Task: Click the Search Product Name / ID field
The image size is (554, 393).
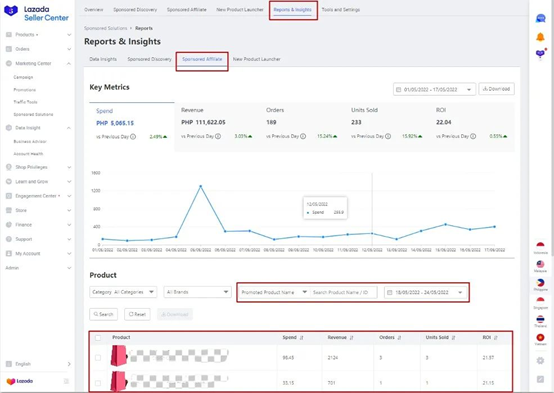Action: pos(343,292)
